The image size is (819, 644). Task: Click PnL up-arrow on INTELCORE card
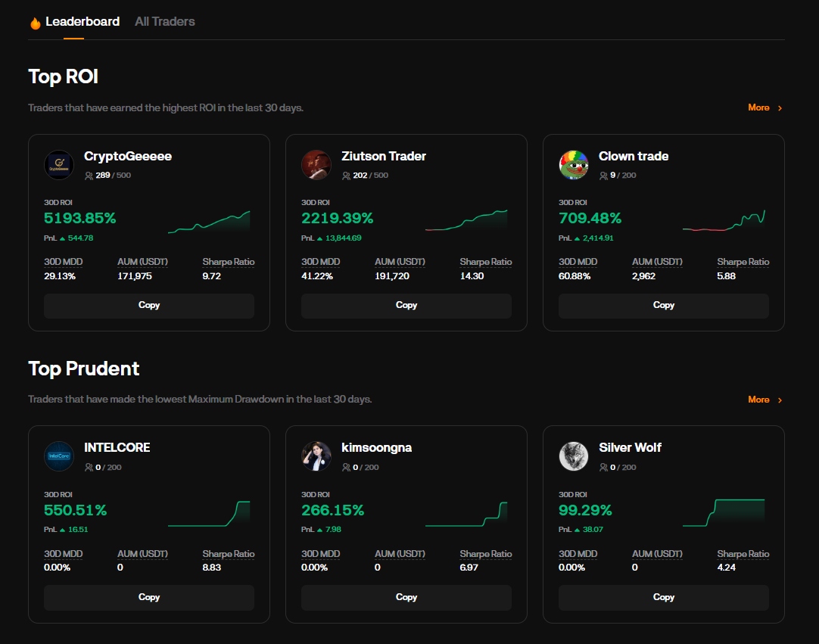[x=62, y=530]
